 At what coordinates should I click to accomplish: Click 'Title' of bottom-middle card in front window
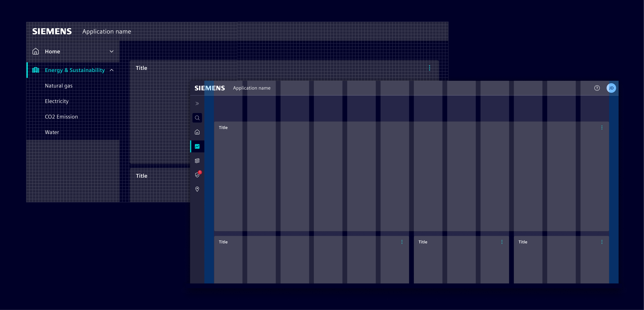point(423,242)
